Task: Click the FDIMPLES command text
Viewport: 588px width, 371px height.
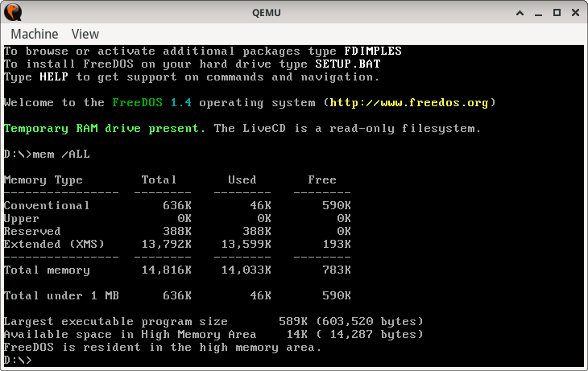Action: click(x=373, y=51)
